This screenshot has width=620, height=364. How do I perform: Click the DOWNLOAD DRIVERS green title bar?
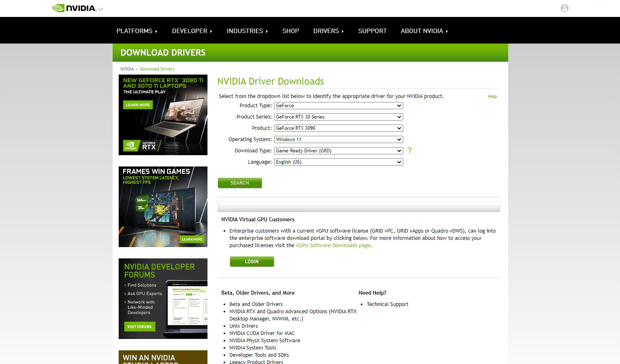tap(310, 53)
